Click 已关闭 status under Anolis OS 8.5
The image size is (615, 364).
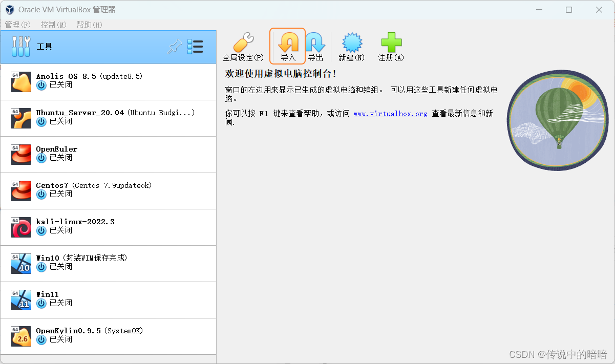61,85
